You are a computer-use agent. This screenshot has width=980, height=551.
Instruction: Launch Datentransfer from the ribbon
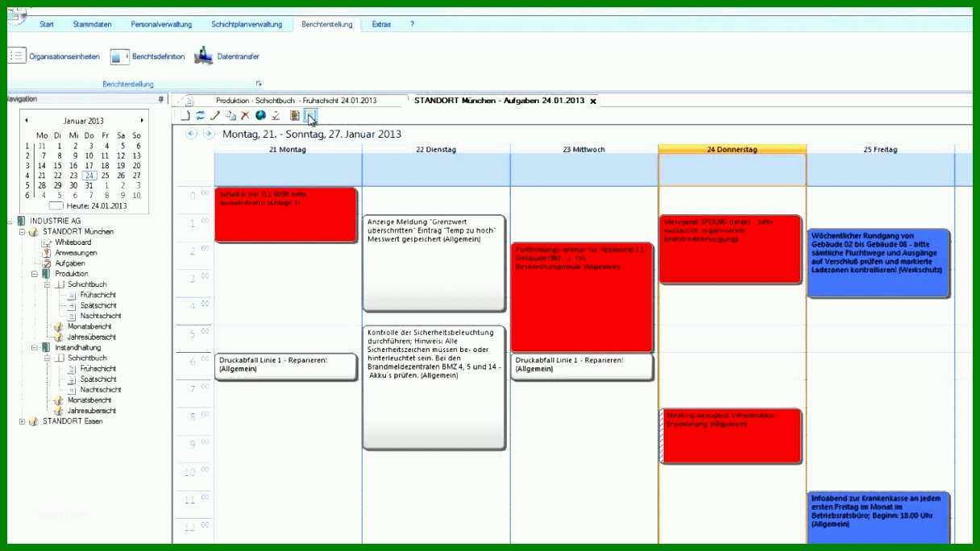click(226, 56)
